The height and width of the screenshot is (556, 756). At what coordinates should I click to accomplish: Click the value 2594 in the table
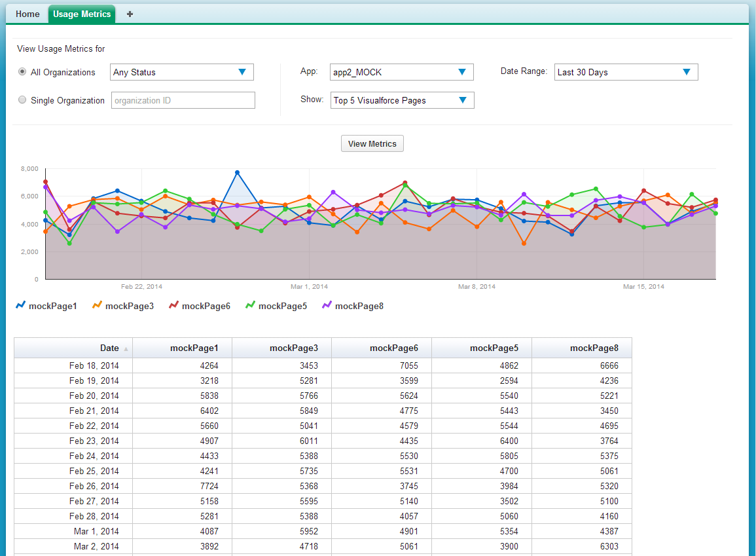point(509,380)
